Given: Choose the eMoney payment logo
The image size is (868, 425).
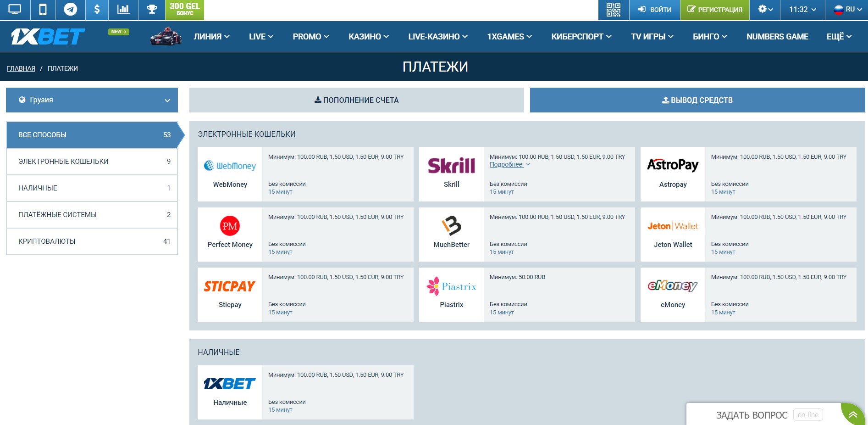Looking at the screenshot, I should pyautogui.click(x=673, y=286).
